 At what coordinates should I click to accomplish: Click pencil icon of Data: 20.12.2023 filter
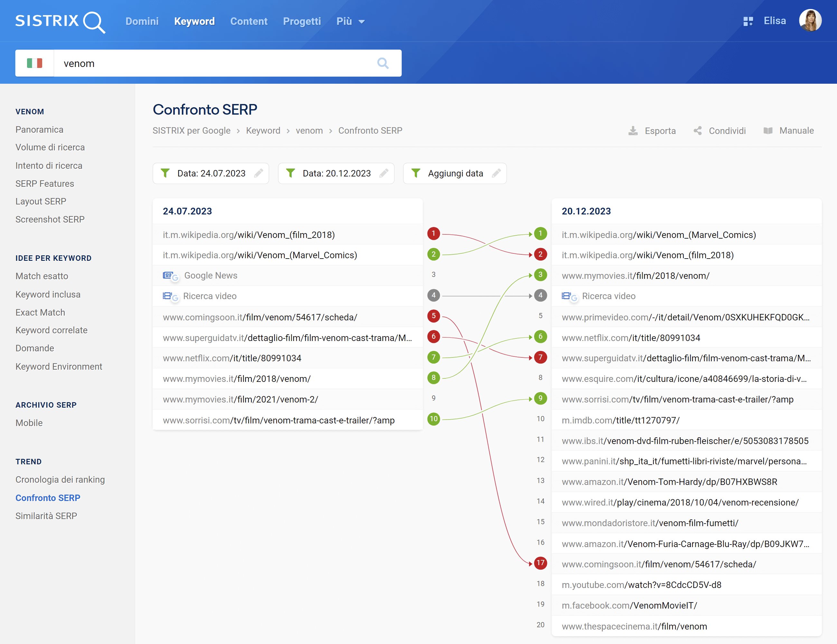tap(384, 173)
